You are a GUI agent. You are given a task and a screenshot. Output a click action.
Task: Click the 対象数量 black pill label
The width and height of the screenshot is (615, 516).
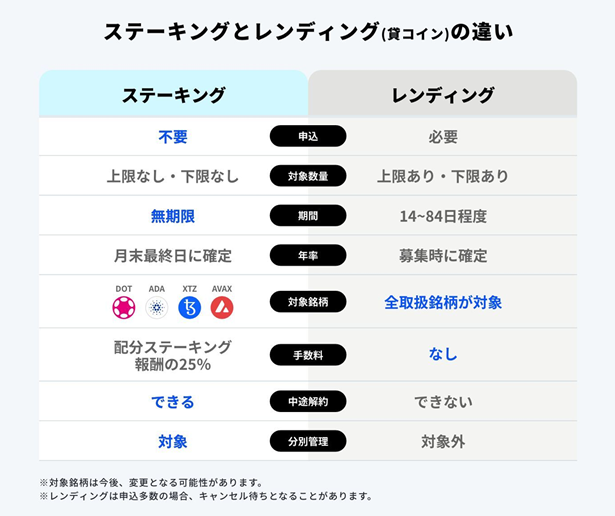308,176
